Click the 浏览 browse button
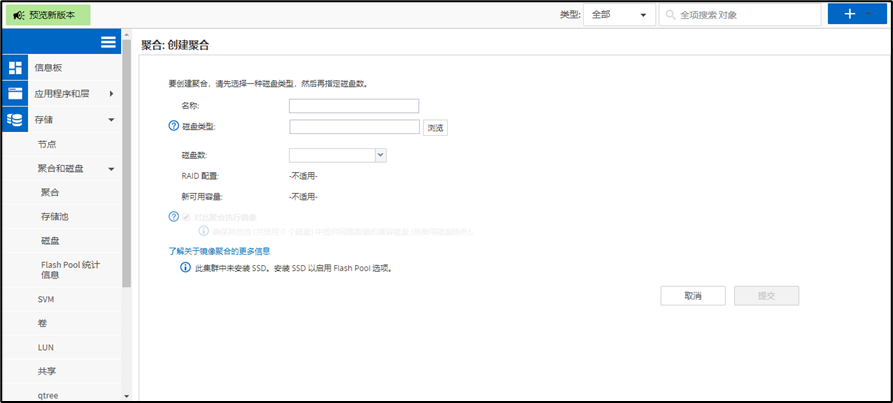The height and width of the screenshot is (403, 893). point(435,127)
